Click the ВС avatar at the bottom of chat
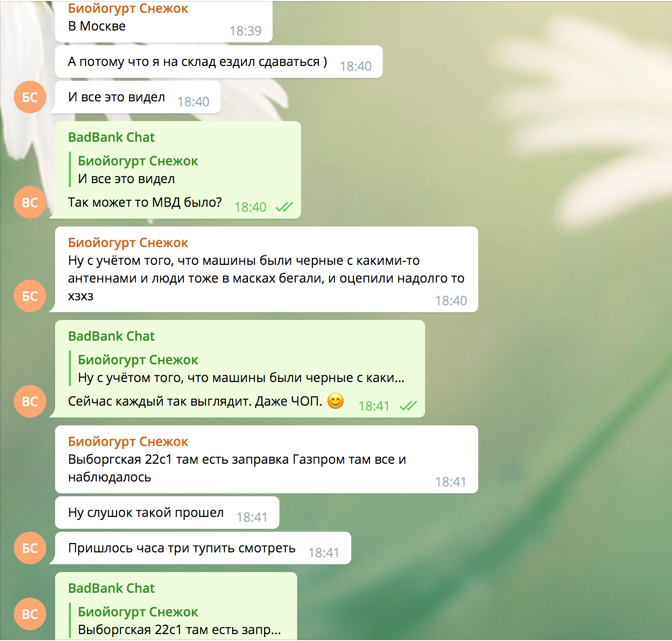The image size is (672, 641). [30, 614]
